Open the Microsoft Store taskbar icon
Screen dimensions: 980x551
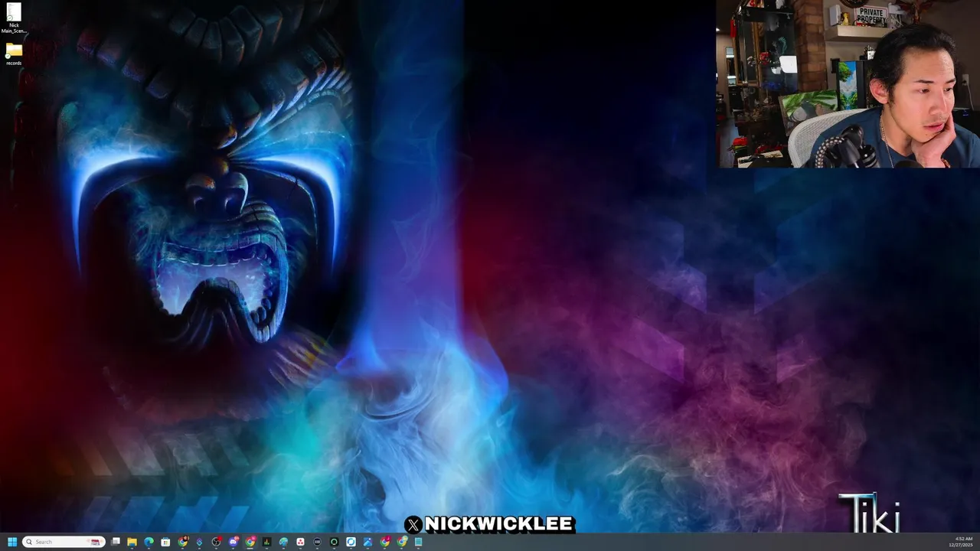[x=165, y=542]
